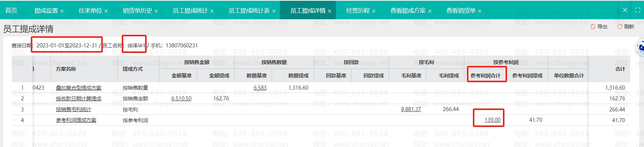Screen dimensions: 644x147
Task: Click the 139.00 reference profit link
Action: (x=493, y=120)
